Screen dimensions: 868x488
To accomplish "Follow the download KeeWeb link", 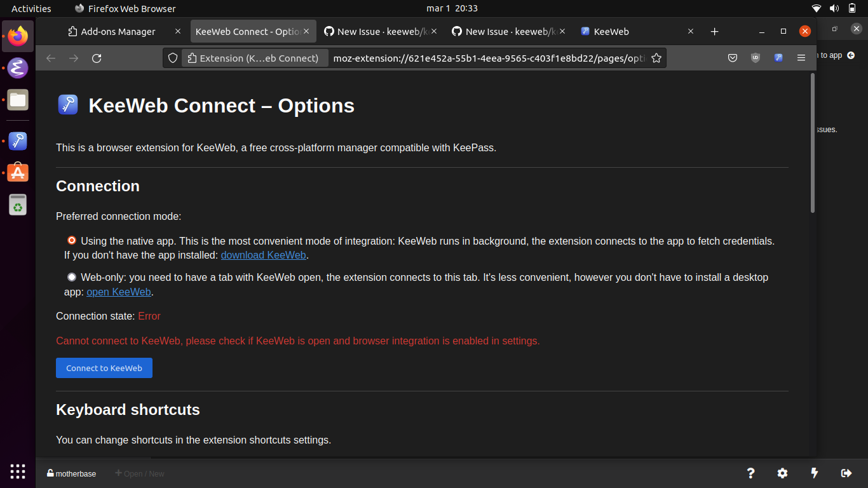I will click(263, 255).
